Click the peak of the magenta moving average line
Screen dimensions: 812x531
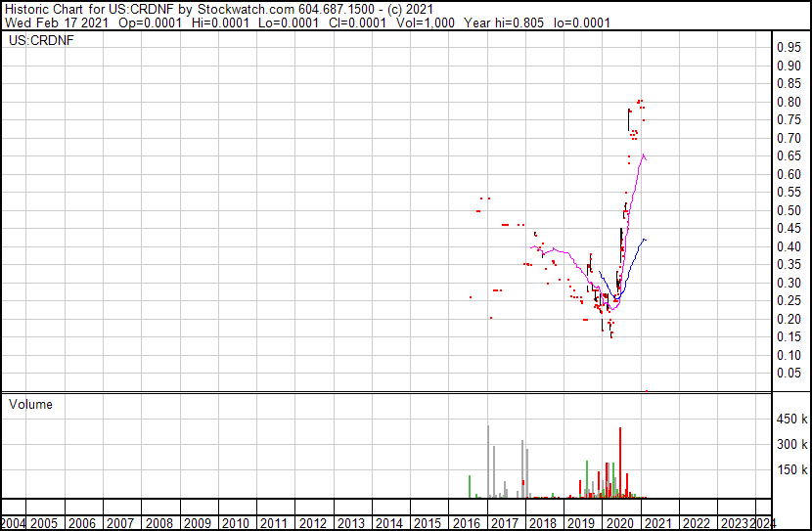[x=643, y=155]
